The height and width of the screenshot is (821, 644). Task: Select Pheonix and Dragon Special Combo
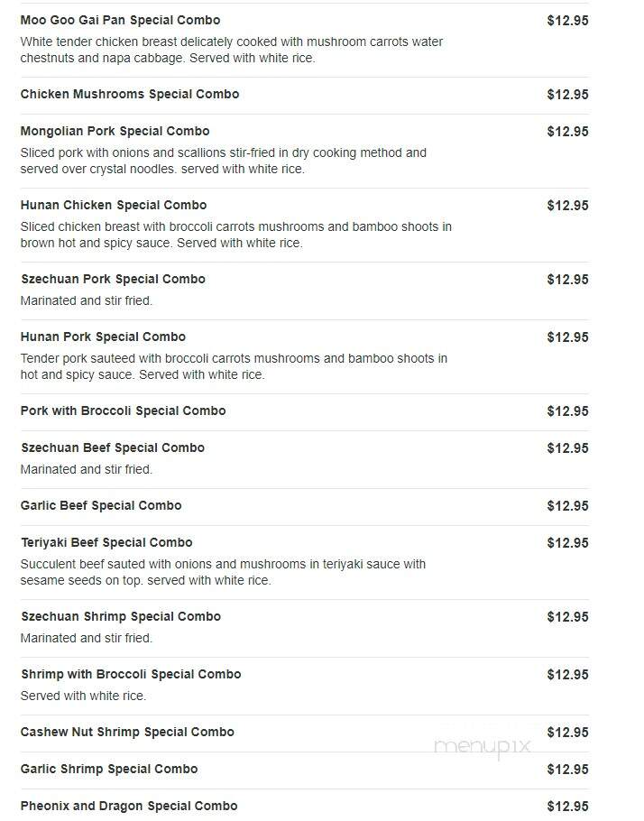coord(129,806)
